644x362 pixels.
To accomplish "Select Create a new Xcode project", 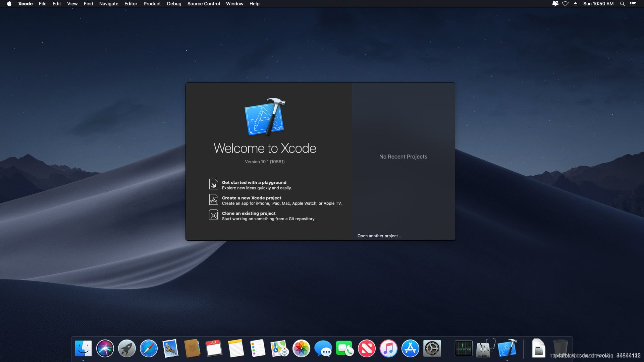I will point(252,198).
